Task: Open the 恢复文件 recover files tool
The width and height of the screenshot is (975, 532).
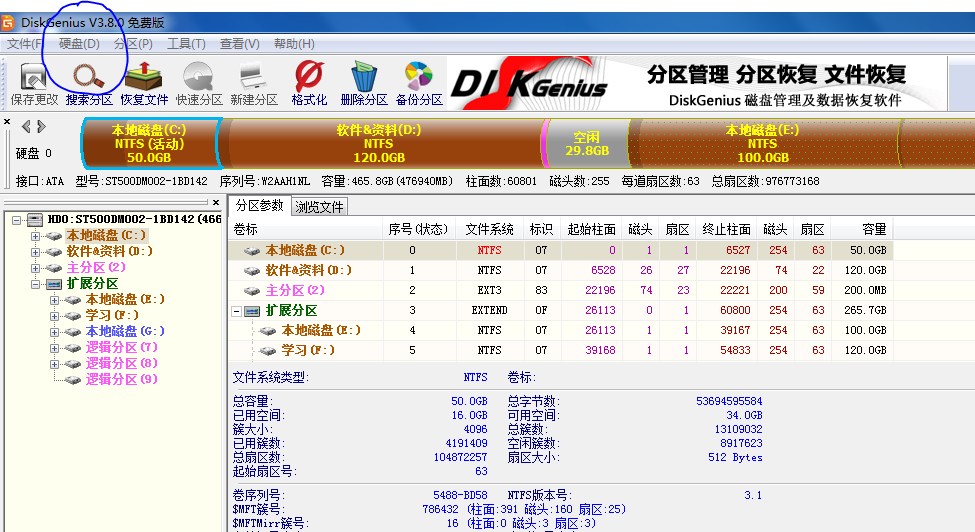Action: pos(144,84)
